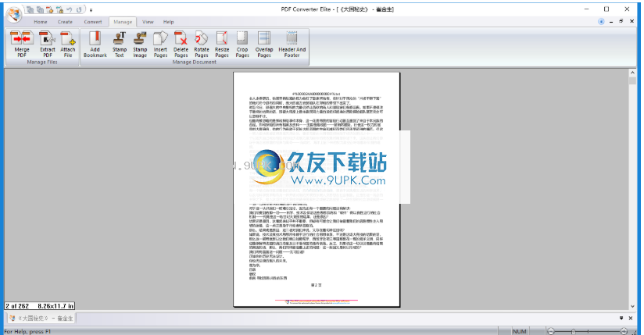
Task: Click the quick access lock icon
Action: tap(59, 9)
